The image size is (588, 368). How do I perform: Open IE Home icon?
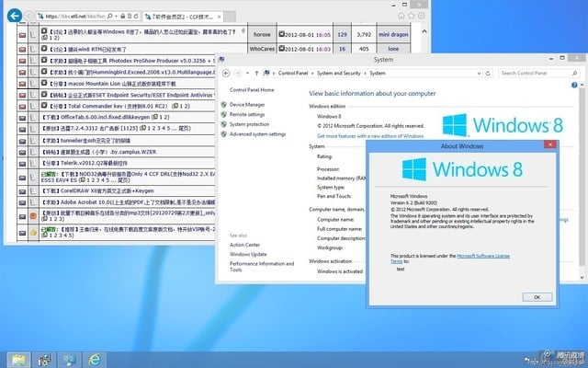point(401,16)
